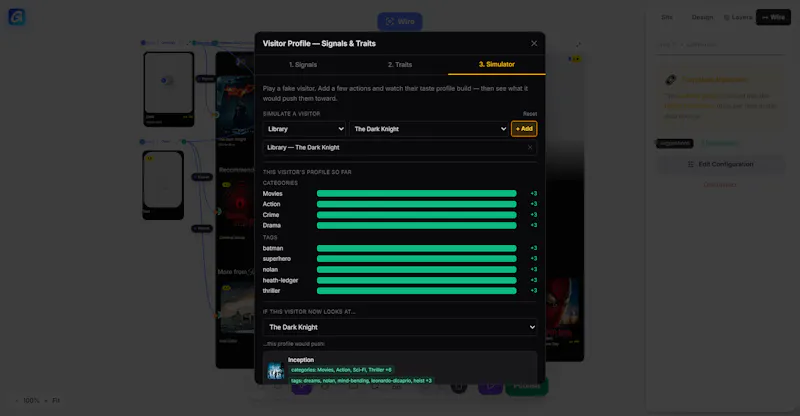This screenshot has width=800, height=416.
Task: Close the Visitor Profile dialog
Action: (534, 43)
